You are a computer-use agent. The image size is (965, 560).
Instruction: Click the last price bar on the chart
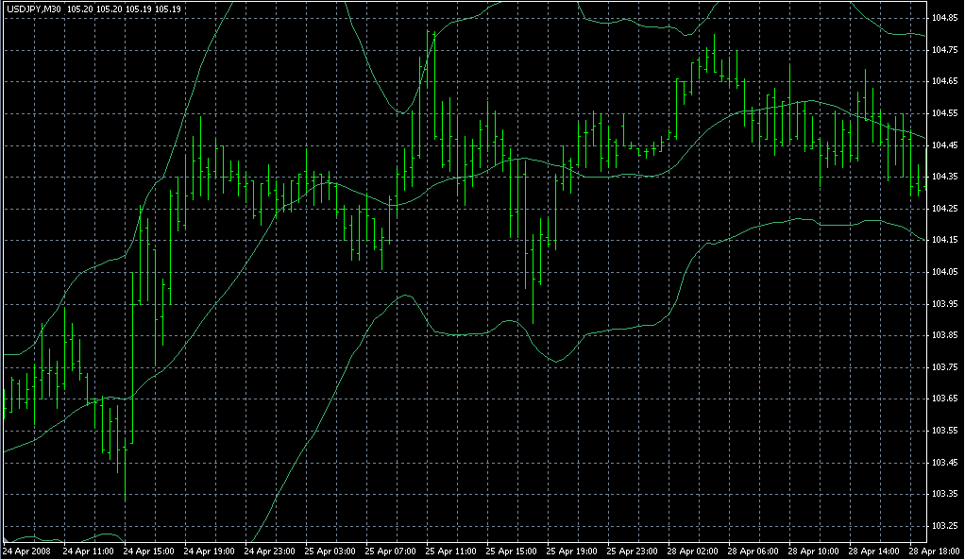point(926,178)
